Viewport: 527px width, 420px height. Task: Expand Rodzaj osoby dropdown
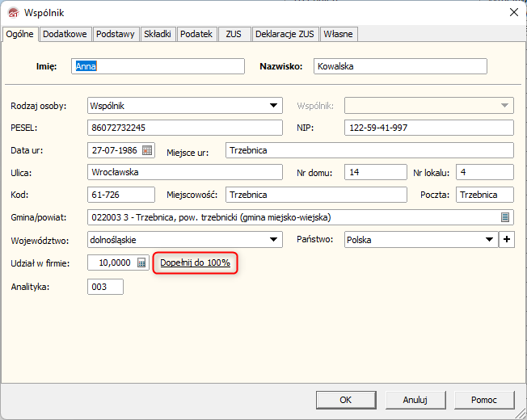[273, 106]
